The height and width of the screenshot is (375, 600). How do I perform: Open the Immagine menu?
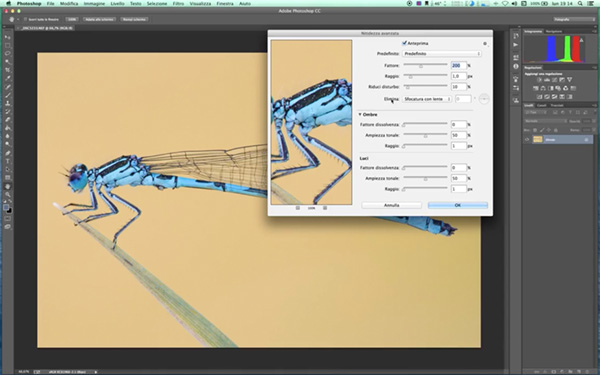(94, 3)
